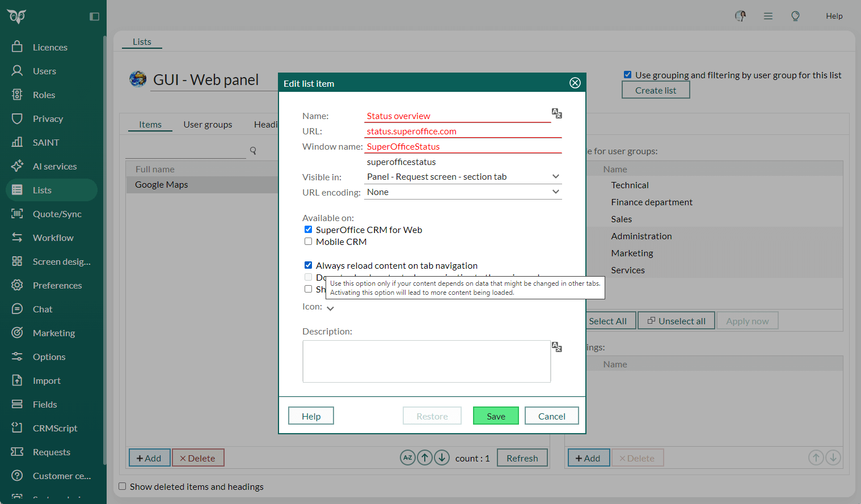This screenshot has width=861, height=504.
Task: Click the translate icon beside the Name field
Action: 557,113
